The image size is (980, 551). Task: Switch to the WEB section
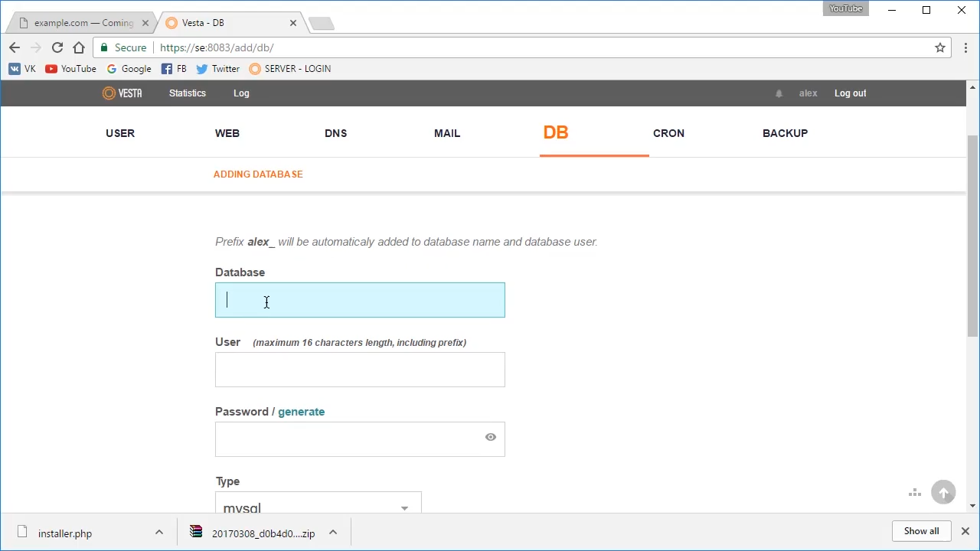(x=227, y=133)
